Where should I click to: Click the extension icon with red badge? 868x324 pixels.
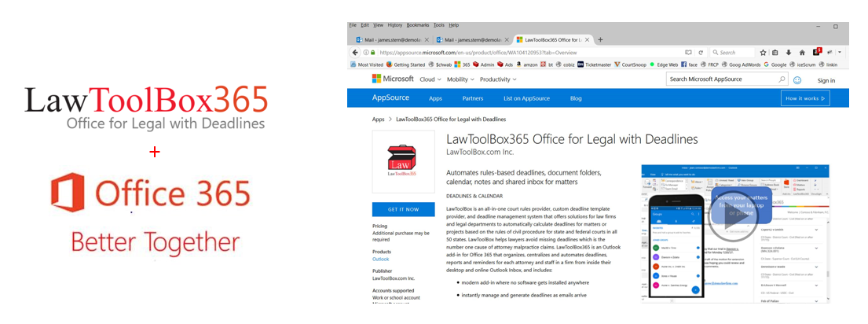pos(817,51)
